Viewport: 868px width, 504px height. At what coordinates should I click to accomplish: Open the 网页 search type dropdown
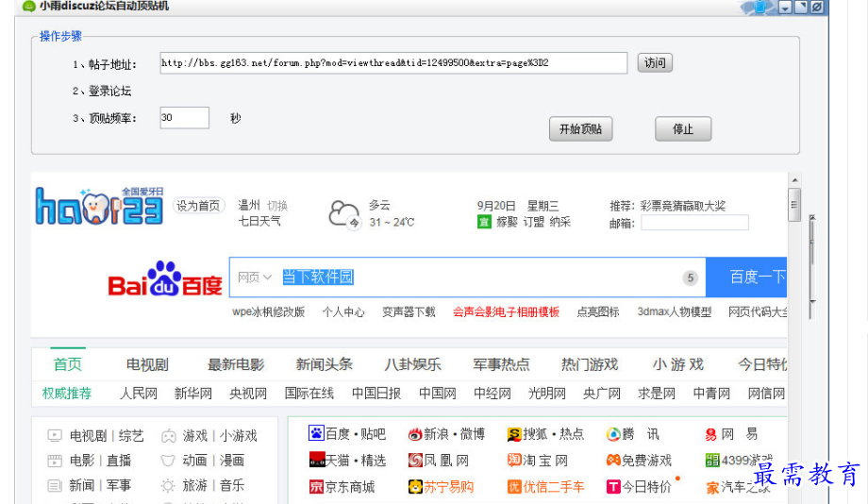(254, 277)
